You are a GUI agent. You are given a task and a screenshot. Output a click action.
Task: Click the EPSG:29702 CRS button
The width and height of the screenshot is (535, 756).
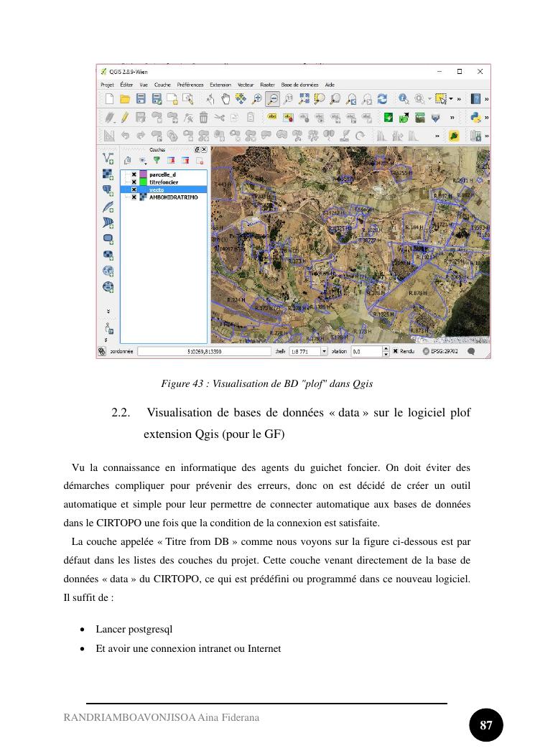pos(443,352)
